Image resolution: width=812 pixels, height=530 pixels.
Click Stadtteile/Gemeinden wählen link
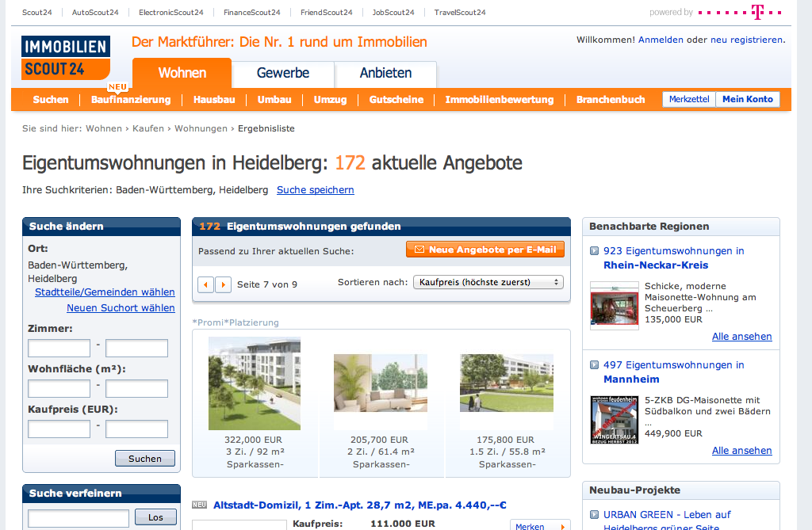tap(105, 292)
